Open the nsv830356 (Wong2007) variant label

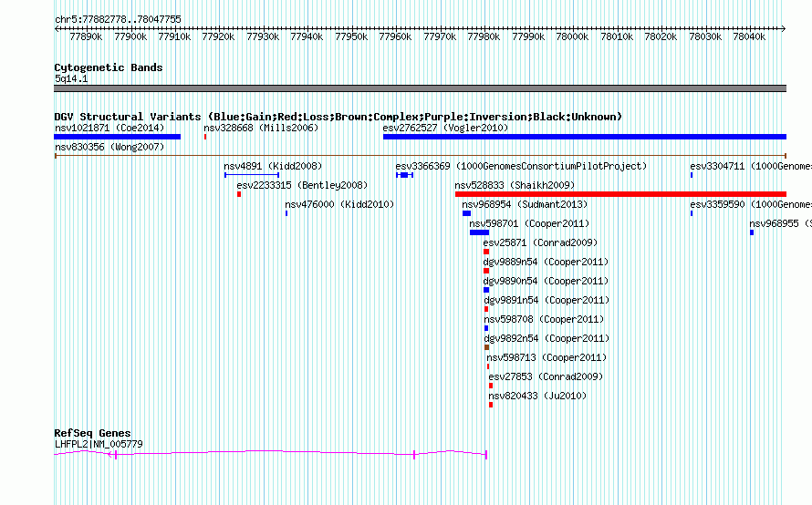109,147
